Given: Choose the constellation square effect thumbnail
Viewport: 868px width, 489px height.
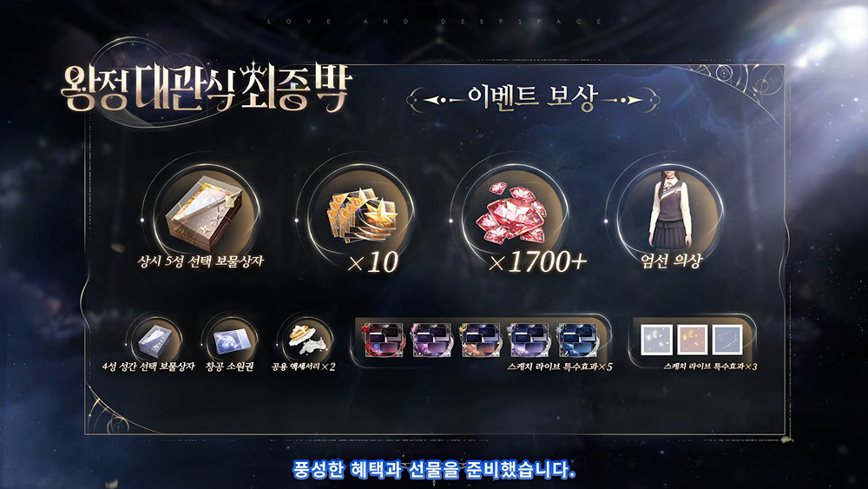Looking at the screenshot, I should coord(727,340).
